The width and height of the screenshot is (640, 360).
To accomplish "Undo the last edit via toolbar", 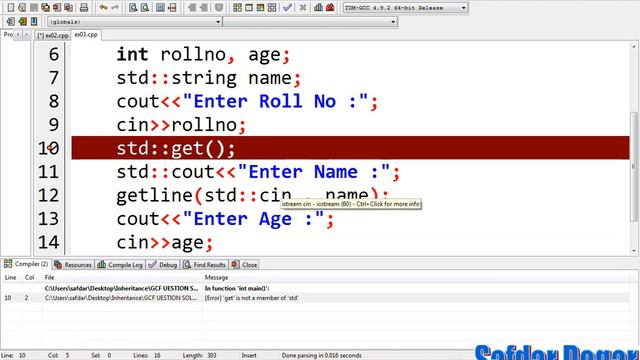I will point(103,7).
